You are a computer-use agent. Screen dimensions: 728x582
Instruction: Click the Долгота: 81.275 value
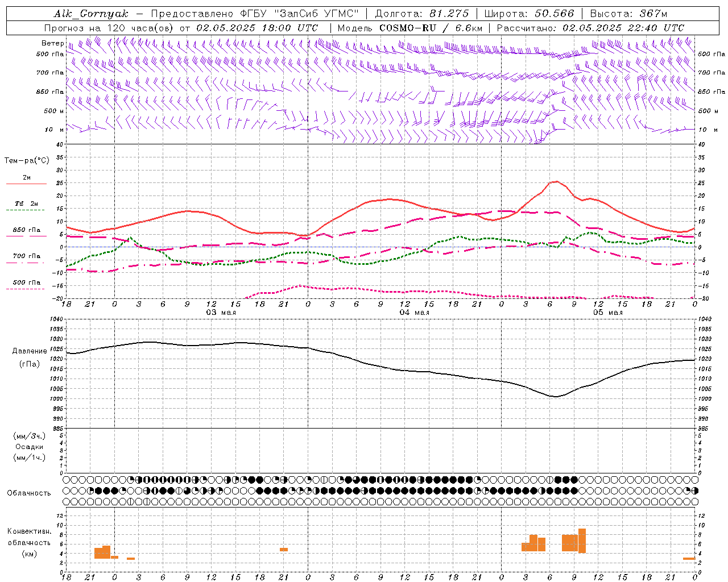click(x=422, y=14)
